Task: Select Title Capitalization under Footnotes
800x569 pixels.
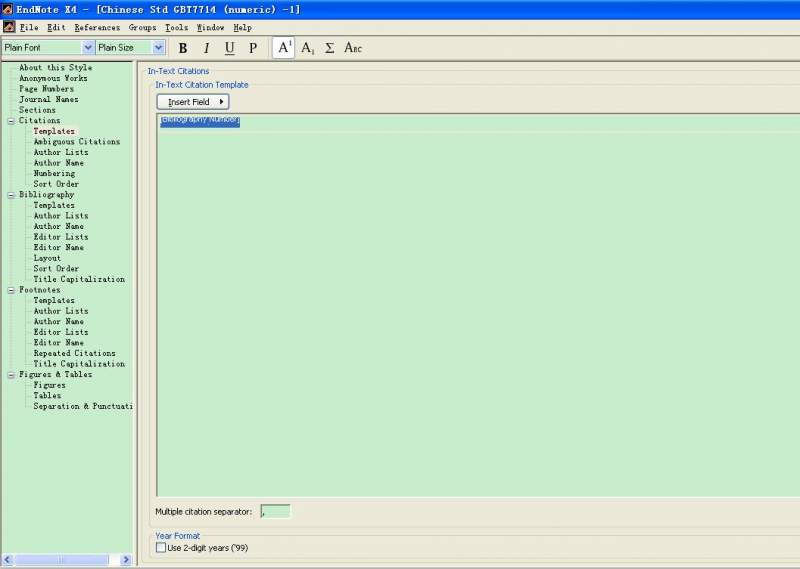Action: click(79, 364)
